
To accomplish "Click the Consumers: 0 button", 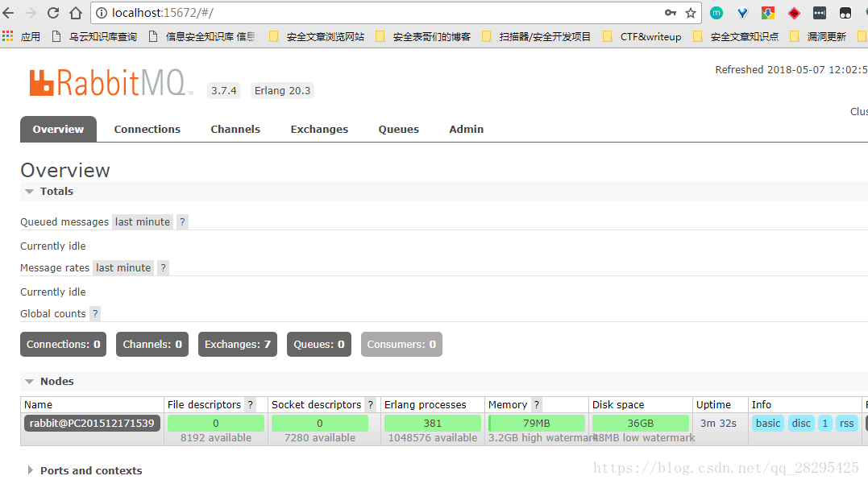I will click(401, 344).
